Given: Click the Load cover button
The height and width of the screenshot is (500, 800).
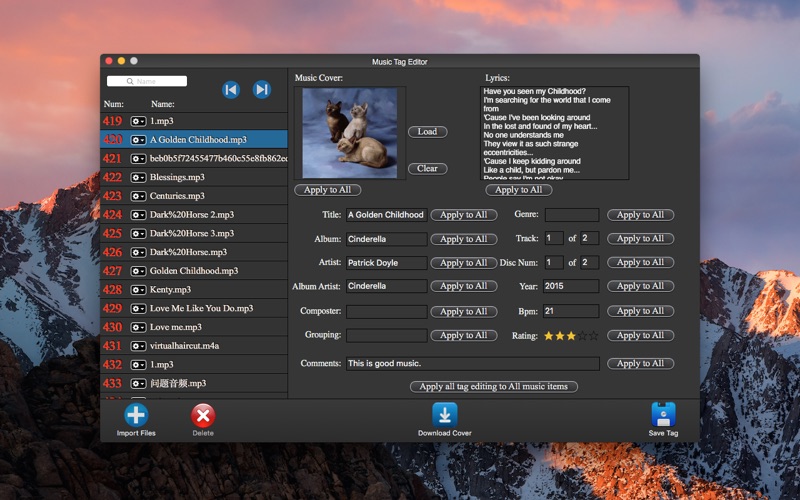Looking at the screenshot, I should (428, 132).
